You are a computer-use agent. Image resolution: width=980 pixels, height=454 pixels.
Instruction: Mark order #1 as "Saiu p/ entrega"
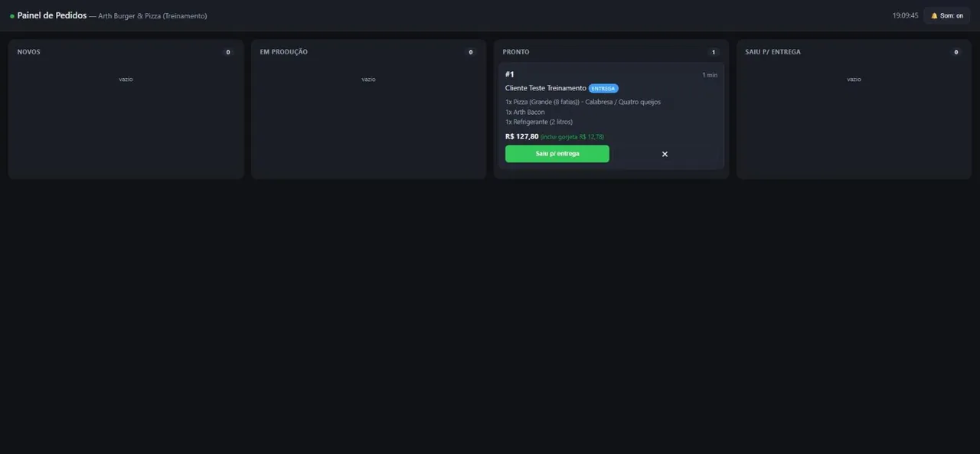point(557,154)
